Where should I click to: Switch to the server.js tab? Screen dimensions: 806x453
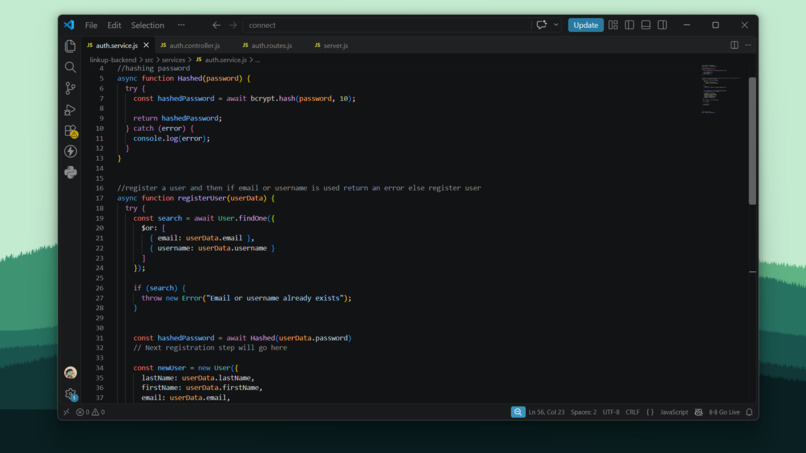[336, 45]
